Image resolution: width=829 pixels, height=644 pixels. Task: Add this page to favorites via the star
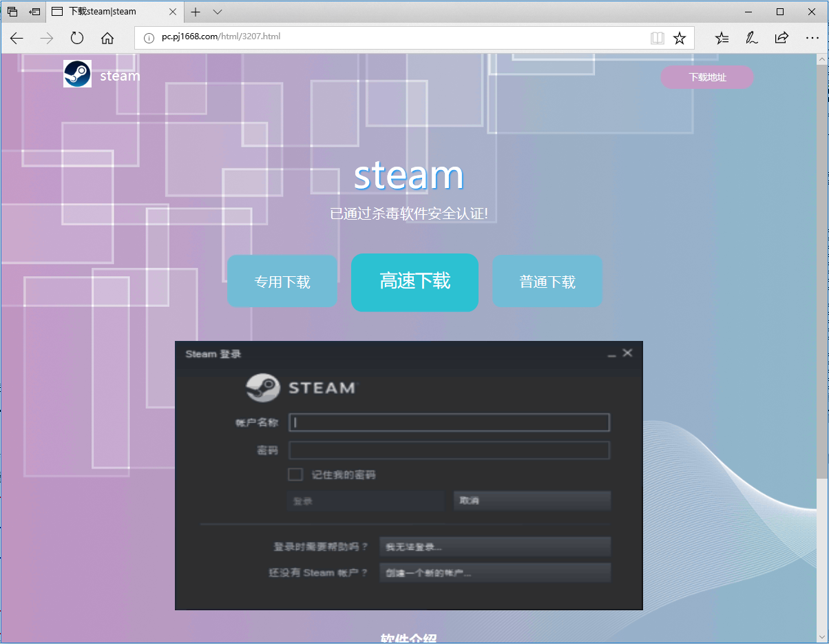point(680,38)
